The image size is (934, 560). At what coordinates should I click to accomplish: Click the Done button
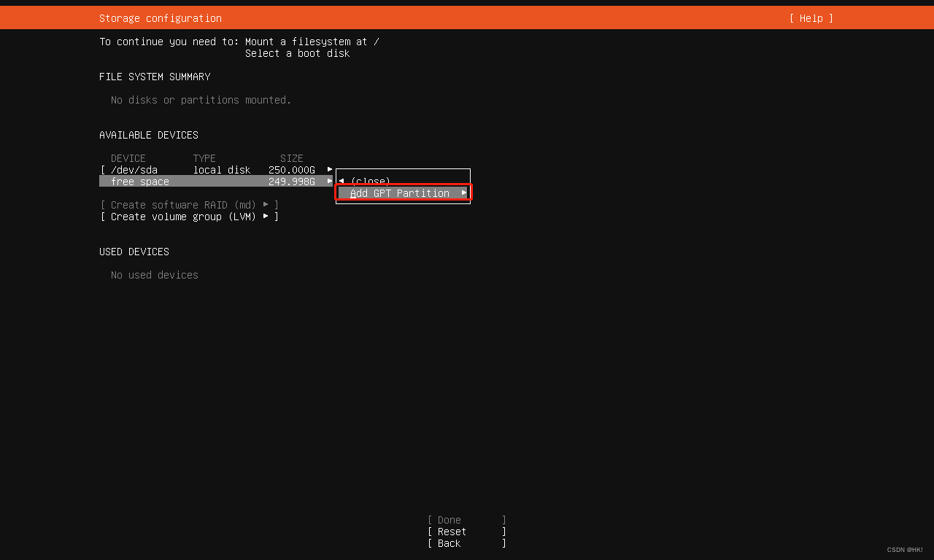pyautogui.click(x=467, y=520)
